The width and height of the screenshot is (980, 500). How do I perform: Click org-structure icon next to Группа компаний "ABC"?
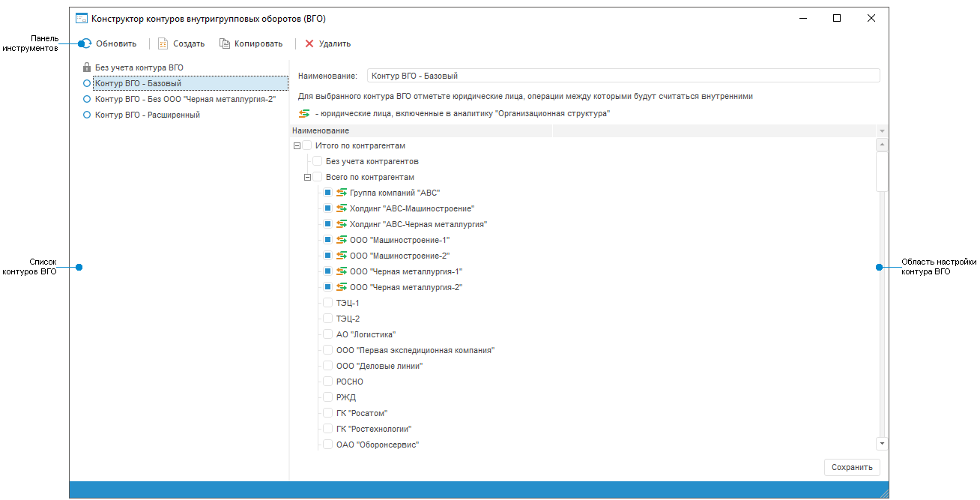tap(342, 193)
